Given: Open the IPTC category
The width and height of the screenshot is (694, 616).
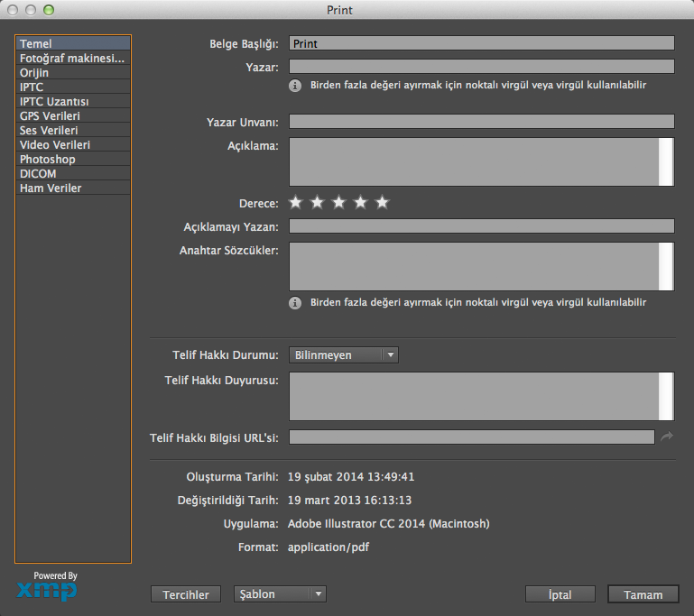Looking at the screenshot, I should click(x=73, y=87).
